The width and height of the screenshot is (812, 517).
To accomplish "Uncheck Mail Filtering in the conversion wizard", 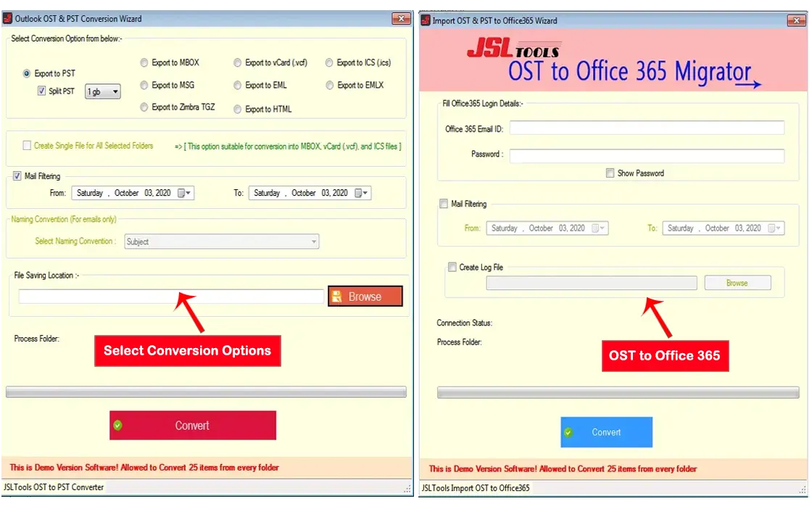I will (17, 176).
